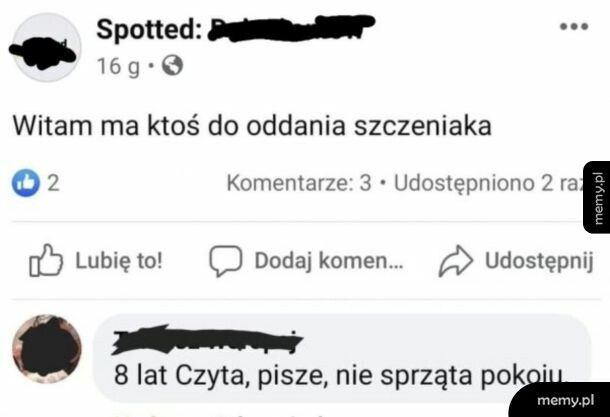Open the "Udostępniono 2 razy" shares list
Image resolution: width=610 pixels, height=417 pixels.
[x=490, y=184]
